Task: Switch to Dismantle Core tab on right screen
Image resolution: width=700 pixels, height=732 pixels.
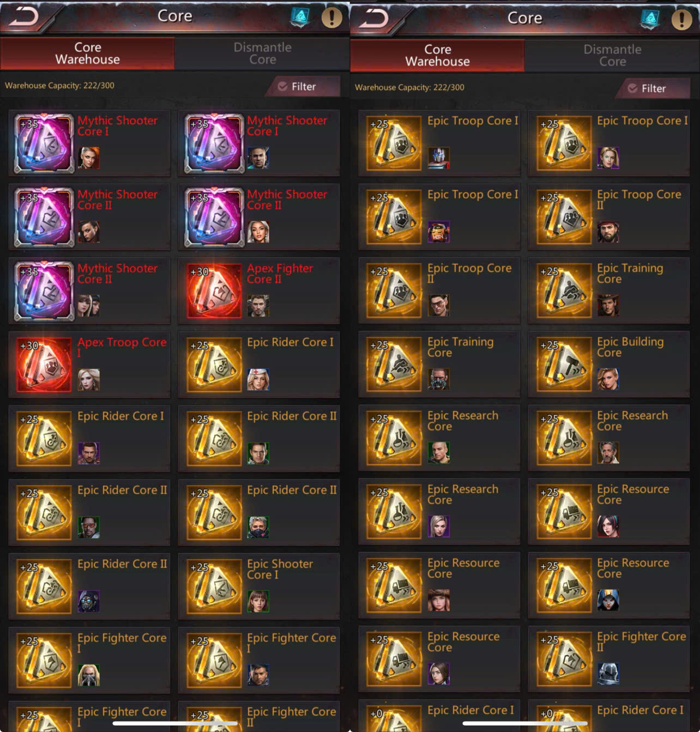Action: pyautogui.click(x=612, y=56)
